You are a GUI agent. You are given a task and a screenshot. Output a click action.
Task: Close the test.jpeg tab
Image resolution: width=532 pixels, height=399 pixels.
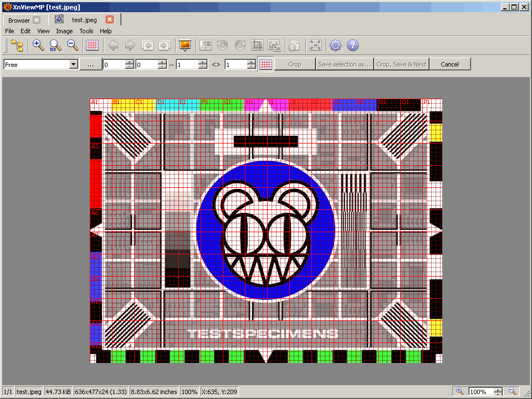point(110,20)
